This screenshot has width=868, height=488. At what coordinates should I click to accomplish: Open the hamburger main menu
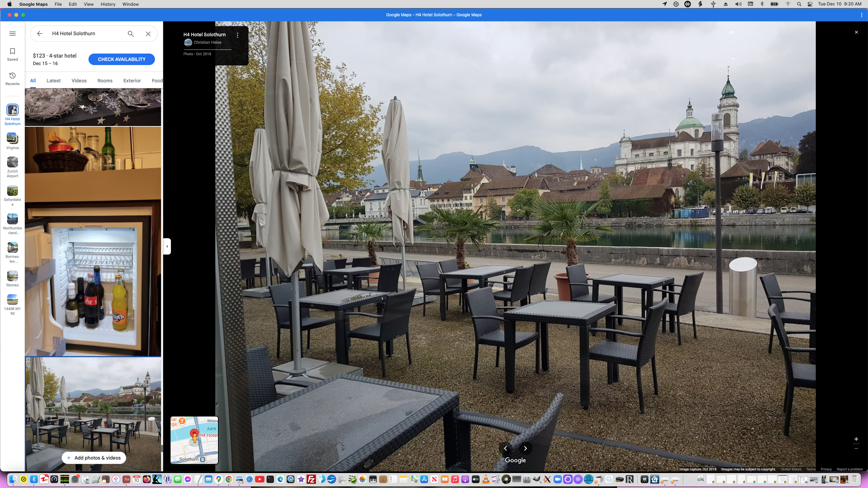13,34
